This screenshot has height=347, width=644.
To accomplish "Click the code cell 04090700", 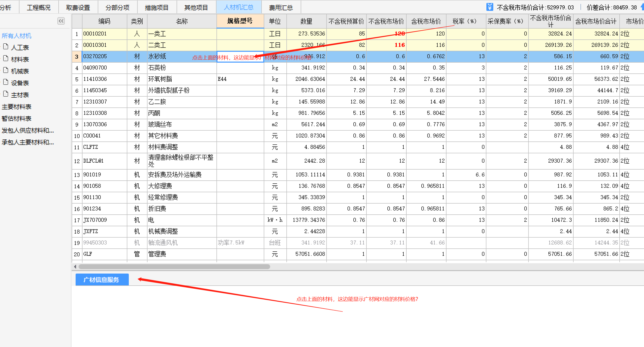I will [x=104, y=68].
